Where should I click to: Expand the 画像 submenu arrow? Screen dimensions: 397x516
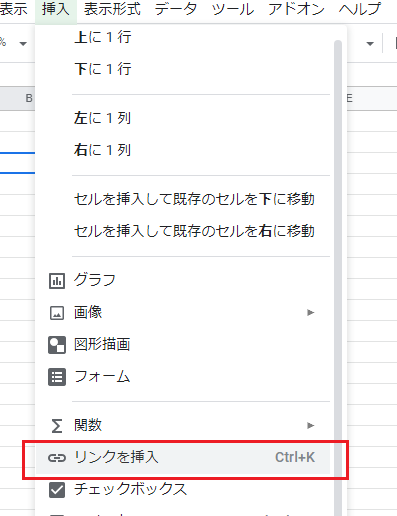[311, 312]
